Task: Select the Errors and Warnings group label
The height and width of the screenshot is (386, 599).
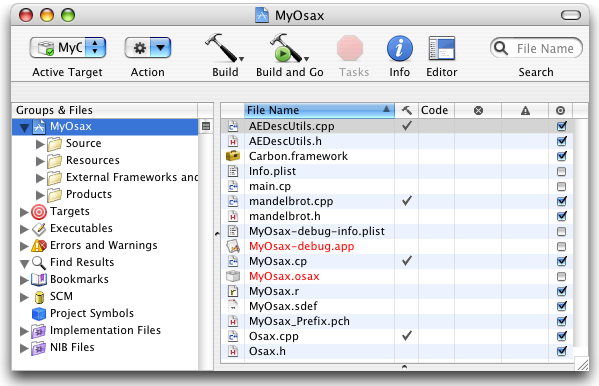Action: tap(104, 245)
